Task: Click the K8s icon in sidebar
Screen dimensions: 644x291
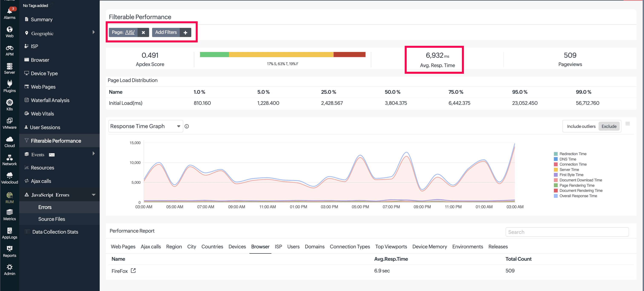Action: pyautogui.click(x=10, y=102)
